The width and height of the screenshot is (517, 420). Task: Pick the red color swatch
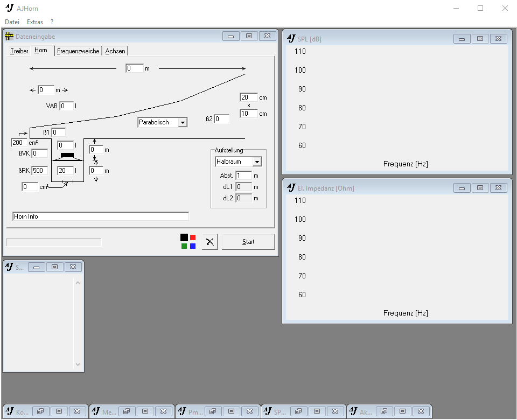click(x=193, y=237)
